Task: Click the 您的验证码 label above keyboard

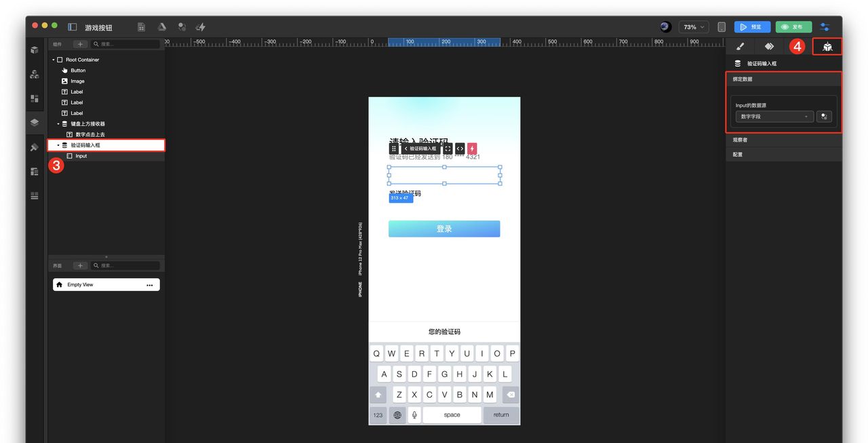Action: coord(444,332)
